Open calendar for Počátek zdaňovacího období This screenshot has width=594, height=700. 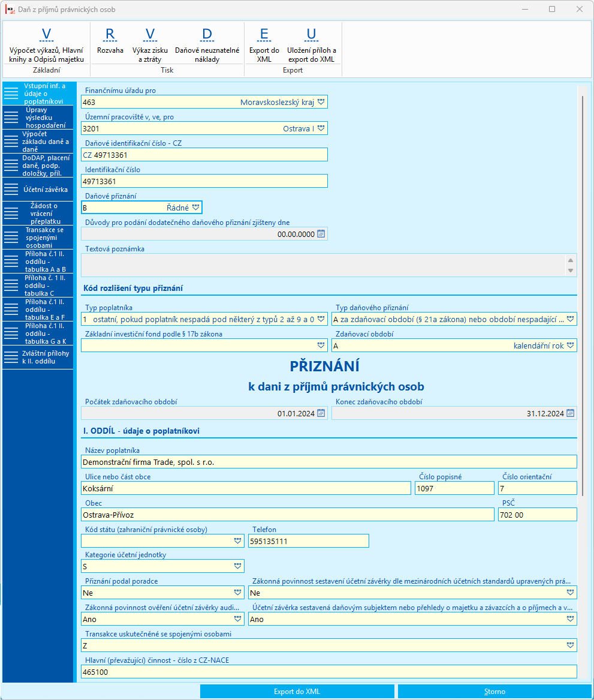(321, 413)
